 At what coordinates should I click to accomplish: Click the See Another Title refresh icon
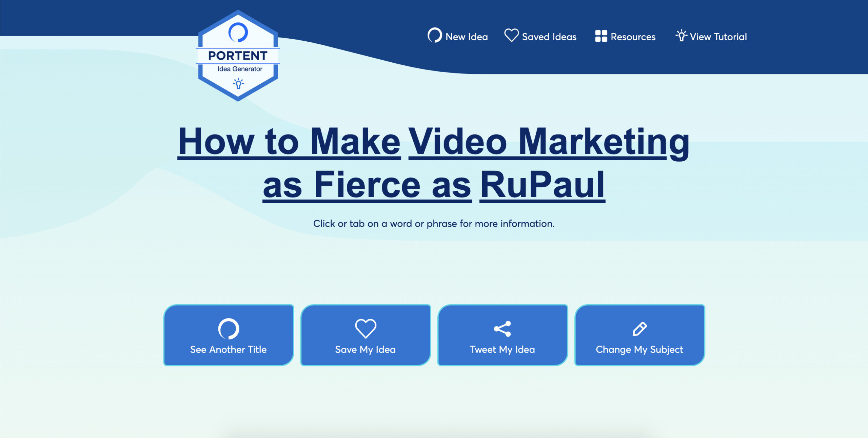tap(228, 327)
